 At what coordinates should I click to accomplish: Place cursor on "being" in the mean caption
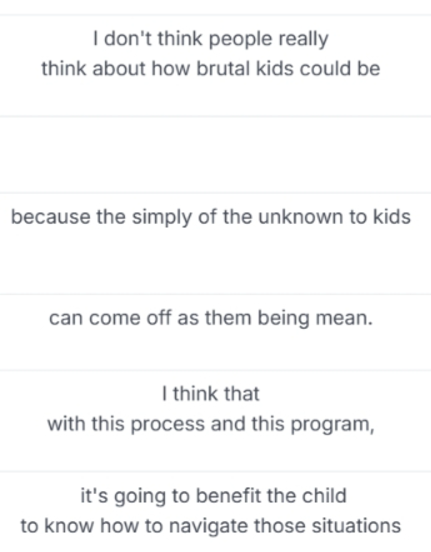click(283, 319)
